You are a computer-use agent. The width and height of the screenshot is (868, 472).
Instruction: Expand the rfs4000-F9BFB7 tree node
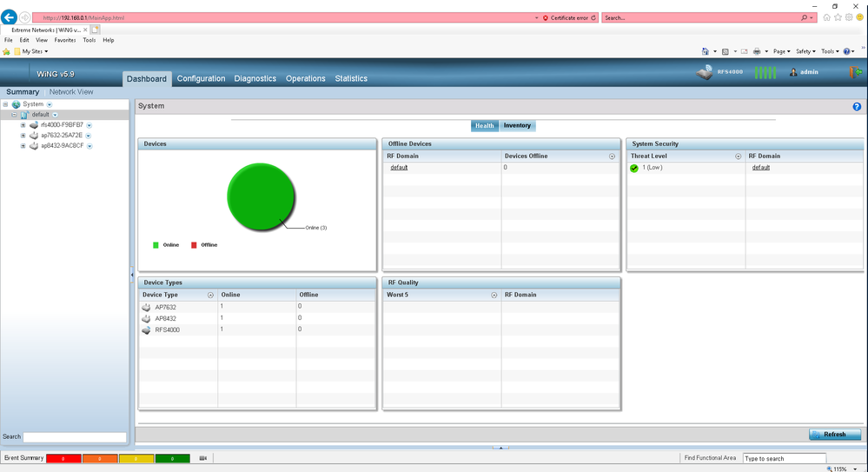[23, 125]
